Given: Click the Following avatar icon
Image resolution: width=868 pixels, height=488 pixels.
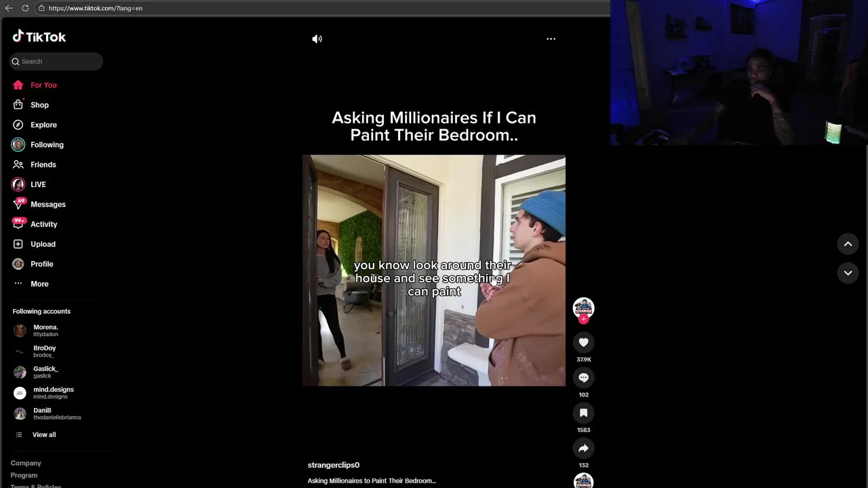Looking at the screenshot, I should click(18, 144).
